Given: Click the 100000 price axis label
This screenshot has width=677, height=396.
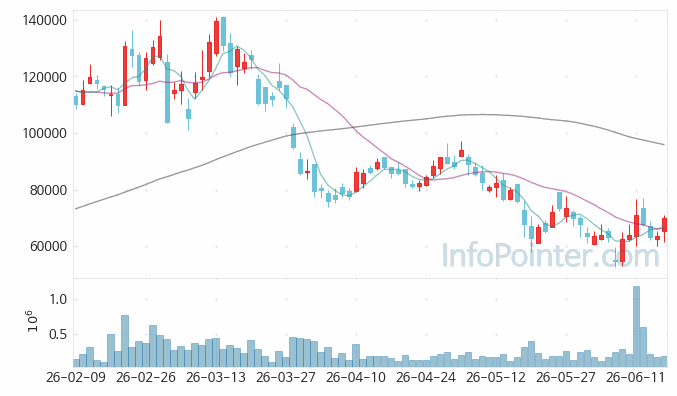Looking at the screenshot, I should pyautogui.click(x=44, y=133).
